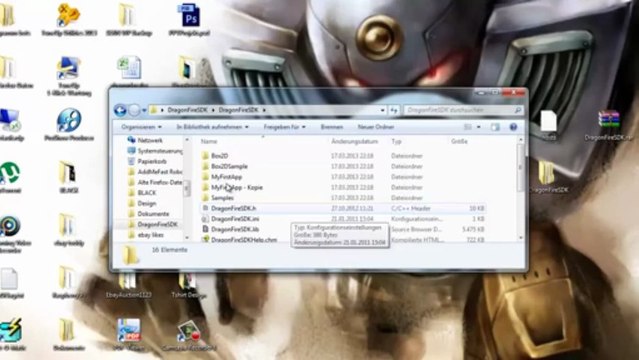This screenshot has height=360, width=639.
Task: Click the Explorer forward arrow button
Action: 134,110
